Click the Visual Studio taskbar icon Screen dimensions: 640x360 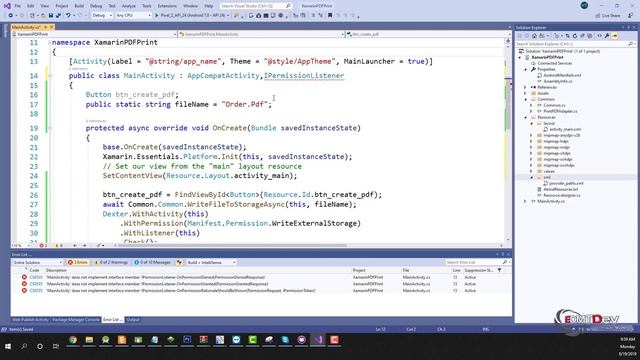coord(318,340)
